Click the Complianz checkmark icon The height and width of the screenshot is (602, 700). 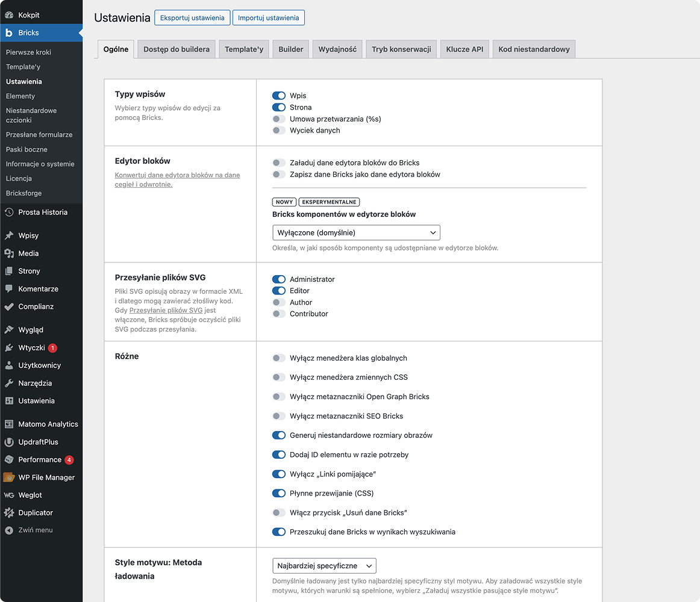[x=9, y=307]
